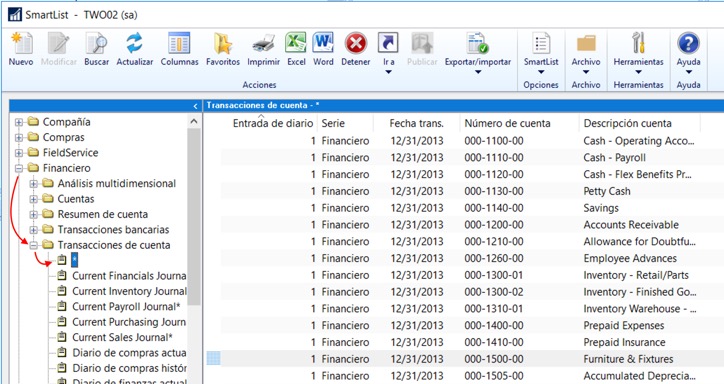Collapse the Financiero folder
Image resolution: width=724 pixels, height=384 pixels.
pyautogui.click(x=19, y=168)
